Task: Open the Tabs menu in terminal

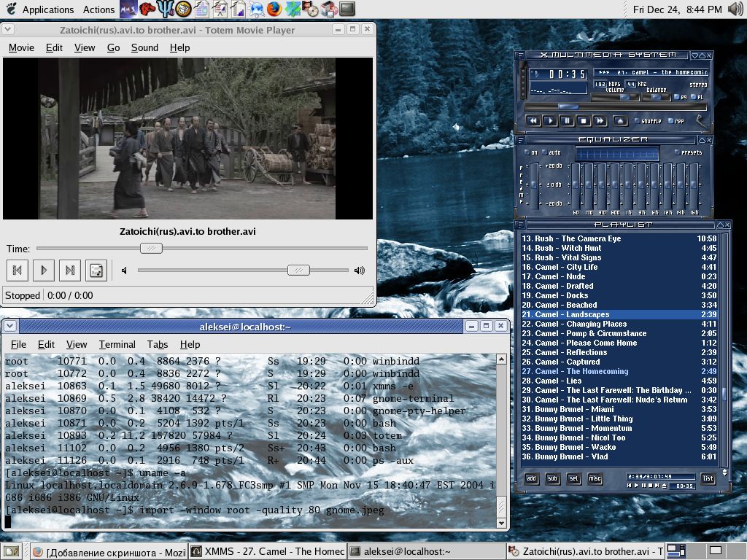Action: pyautogui.click(x=157, y=344)
